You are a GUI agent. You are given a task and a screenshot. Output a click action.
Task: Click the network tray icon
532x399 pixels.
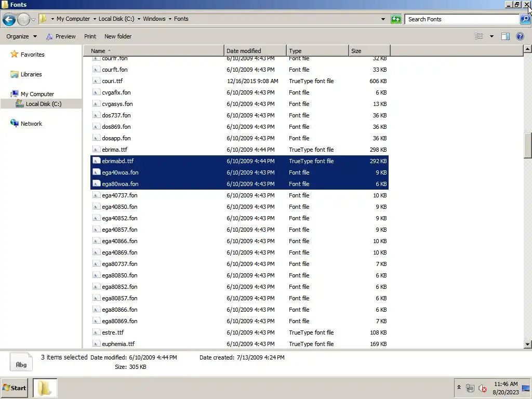click(x=470, y=388)
